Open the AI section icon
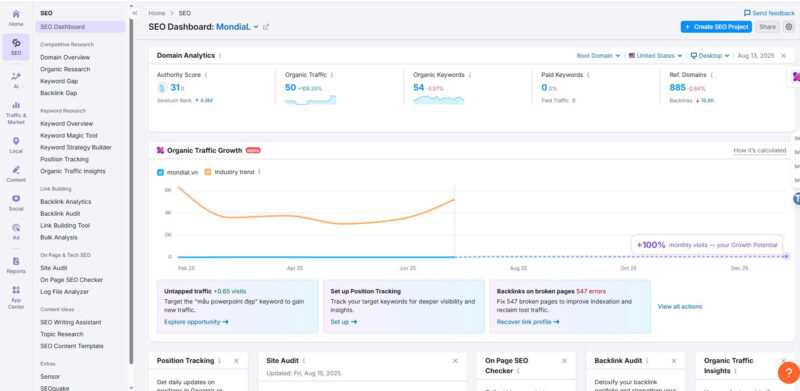Image resolution: width=800 pixels, height=391 pixels. (16, 80)
